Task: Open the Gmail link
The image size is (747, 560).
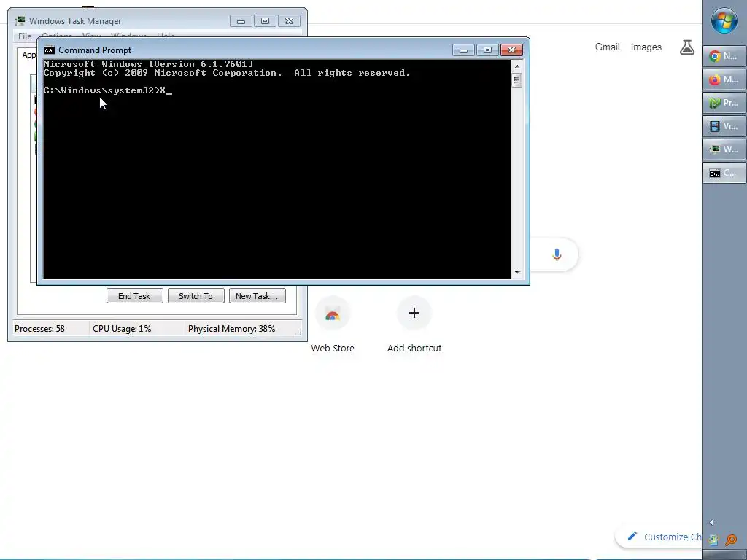Action: [x=607, y=47]
